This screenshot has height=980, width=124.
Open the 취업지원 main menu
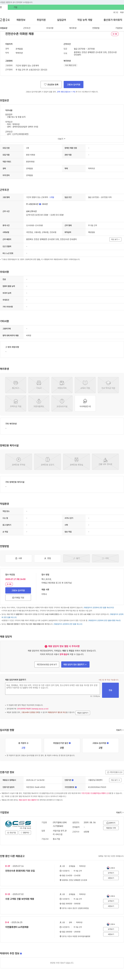click(x=41, y=20)
